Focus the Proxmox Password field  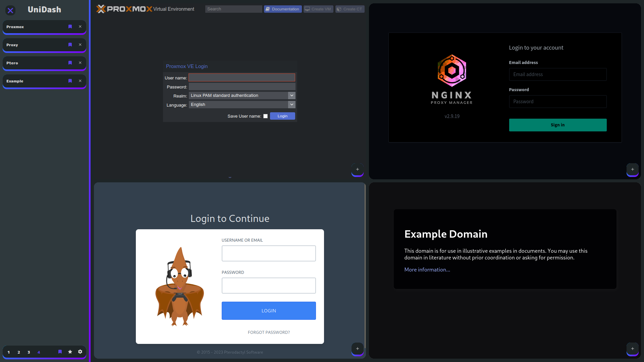242,86
